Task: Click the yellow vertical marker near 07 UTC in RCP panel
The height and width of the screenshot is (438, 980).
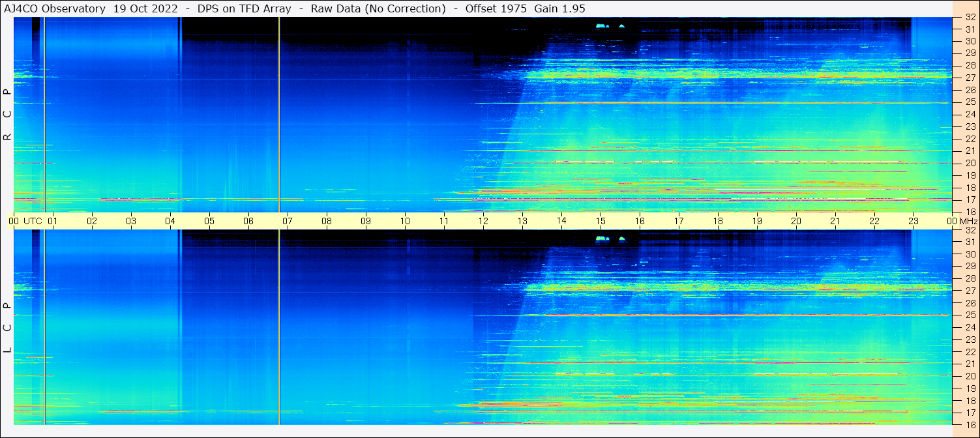Action: tap(279, 114)
